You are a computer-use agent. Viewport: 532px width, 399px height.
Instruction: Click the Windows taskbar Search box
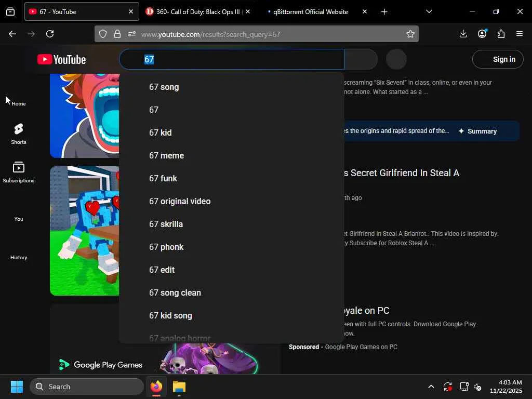(x=87, y=387)
